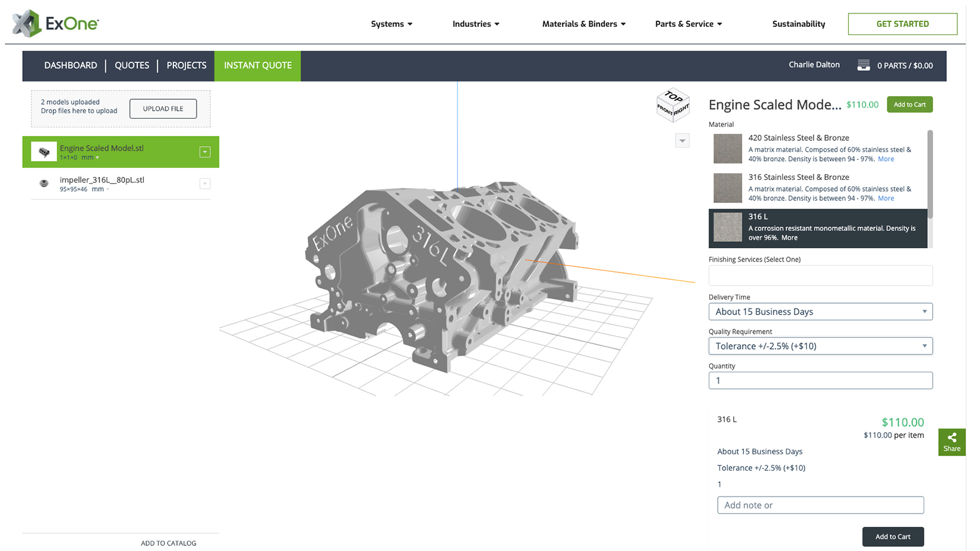Click the view orientation cube
Image resolution: width=980 pixels, height=551 pixels.
(x=673, y=105)
